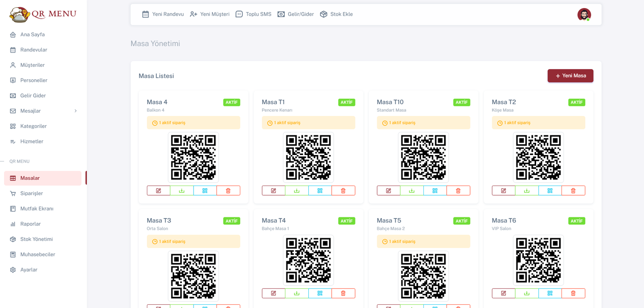Screen dimensions: 644x308
Task: Click the Yeni Masa button
Action: tap(570, 76)
